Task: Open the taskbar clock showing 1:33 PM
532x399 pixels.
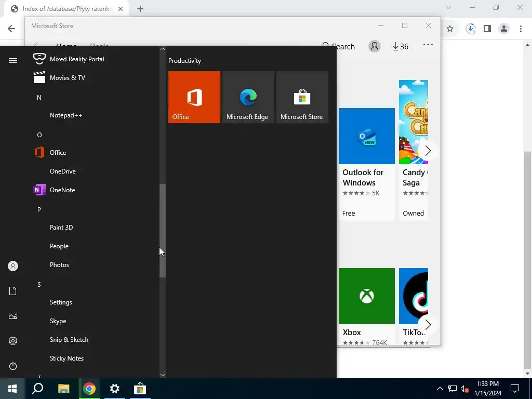Action: pos(488,389)
